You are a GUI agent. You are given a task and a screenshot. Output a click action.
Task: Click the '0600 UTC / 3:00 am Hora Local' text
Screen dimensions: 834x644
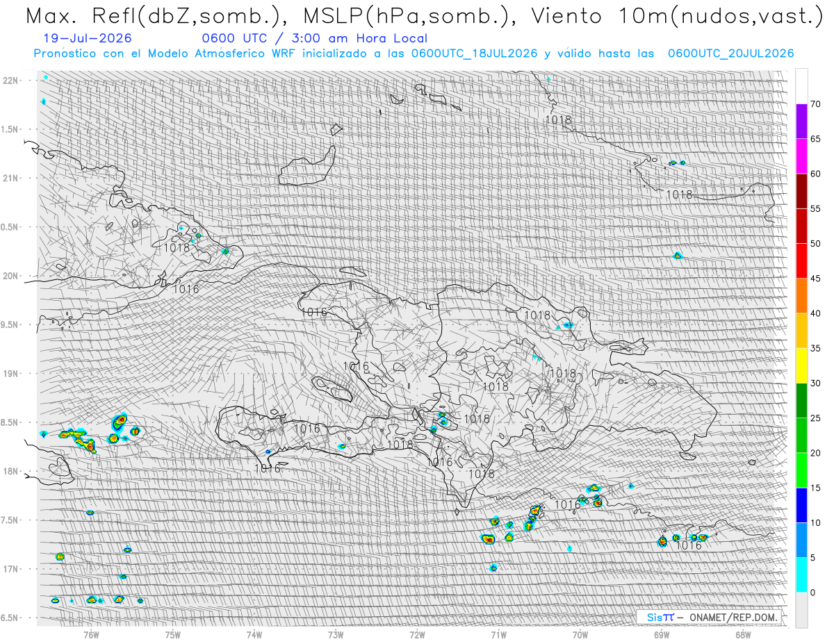click(315, 38)
